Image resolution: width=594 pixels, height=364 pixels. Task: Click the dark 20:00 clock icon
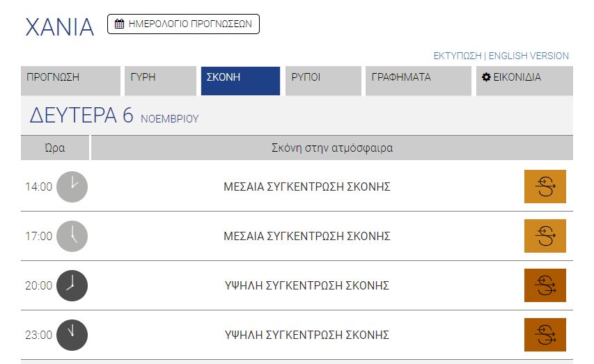coord(72,285)
